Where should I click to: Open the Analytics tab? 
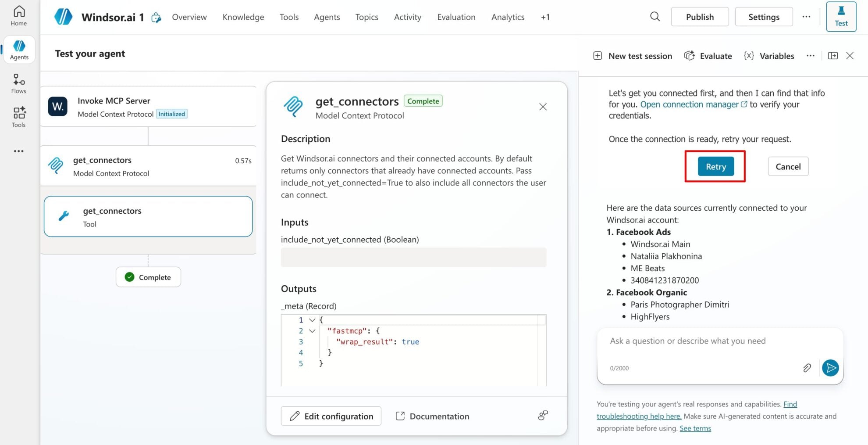508,17
